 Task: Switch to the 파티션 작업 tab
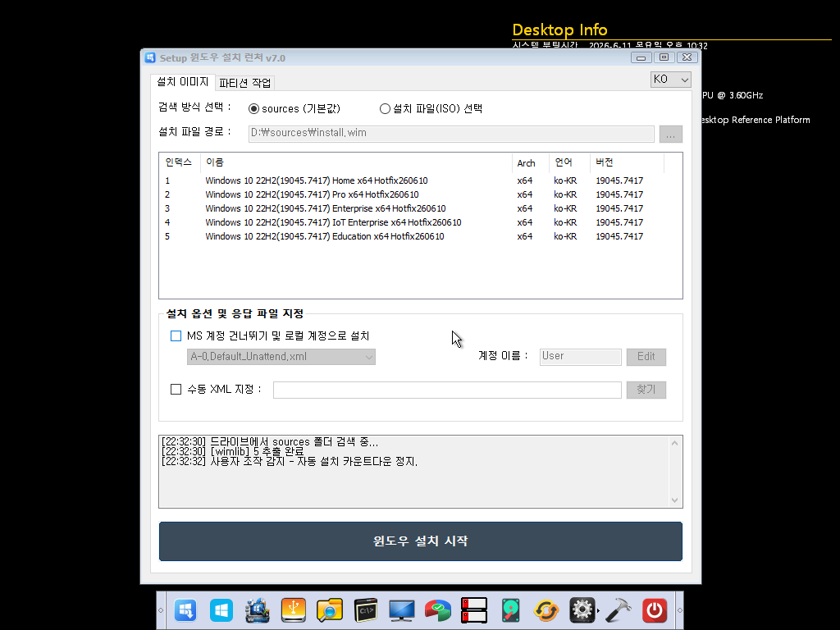244,83
